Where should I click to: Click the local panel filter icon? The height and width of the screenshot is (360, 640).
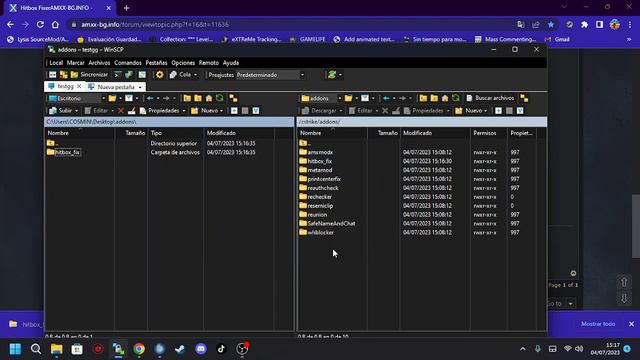pos(129,98)
